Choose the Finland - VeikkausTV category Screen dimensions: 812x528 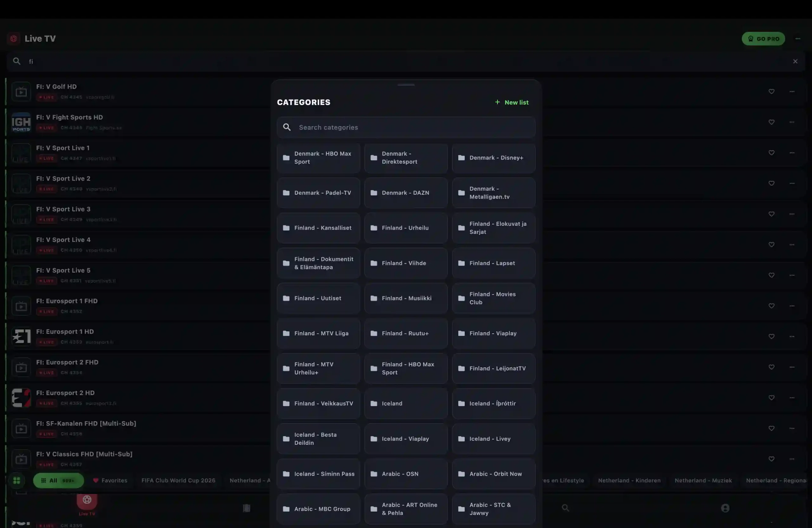(318, 403)
